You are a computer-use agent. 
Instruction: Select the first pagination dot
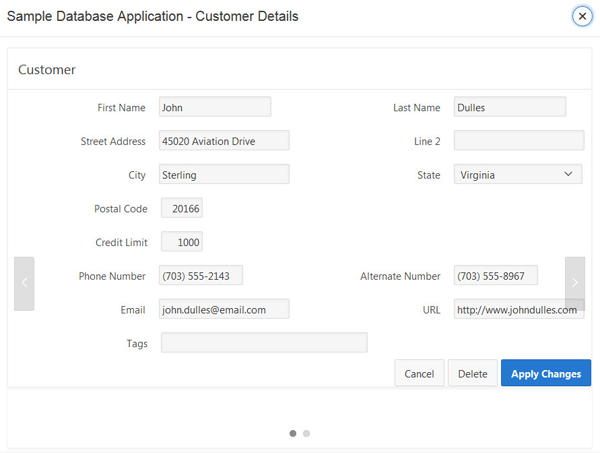[x=293, y=433]
